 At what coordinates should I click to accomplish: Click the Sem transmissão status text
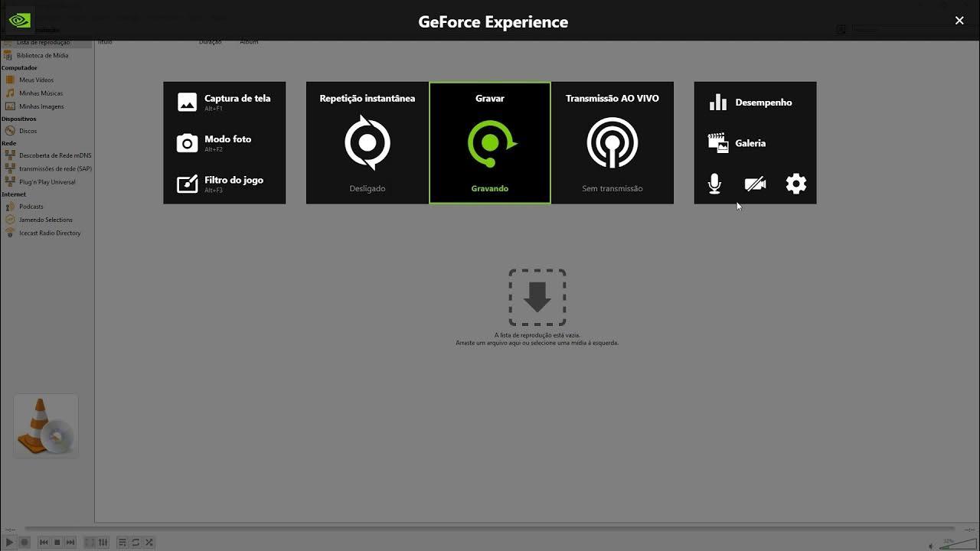[612, 188]
